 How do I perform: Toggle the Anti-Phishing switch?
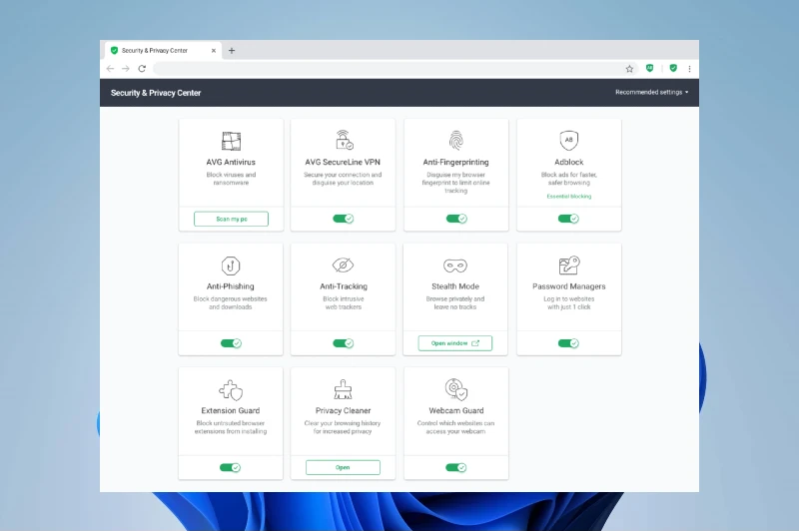231,343
